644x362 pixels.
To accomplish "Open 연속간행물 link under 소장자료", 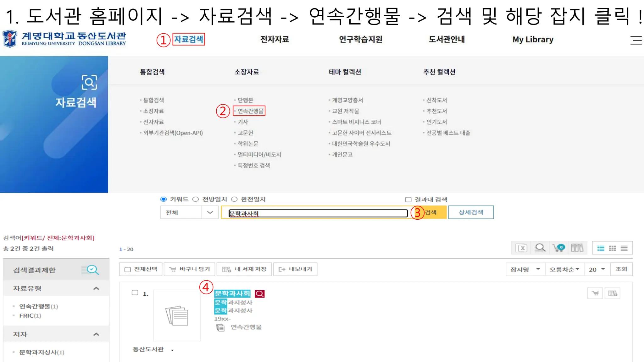I will point(250,111).
